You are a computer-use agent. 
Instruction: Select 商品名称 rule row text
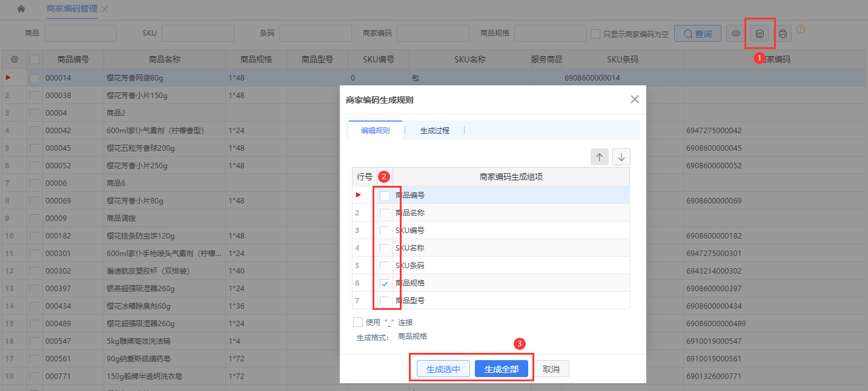click(x=410, y=213)
